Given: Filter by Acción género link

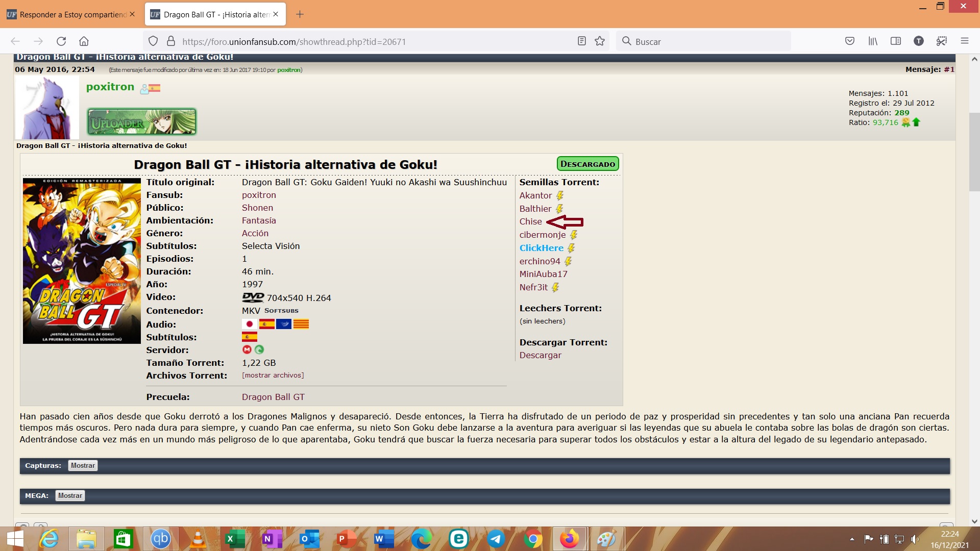Looking at the screenshot, I should [x=255, y=233].
